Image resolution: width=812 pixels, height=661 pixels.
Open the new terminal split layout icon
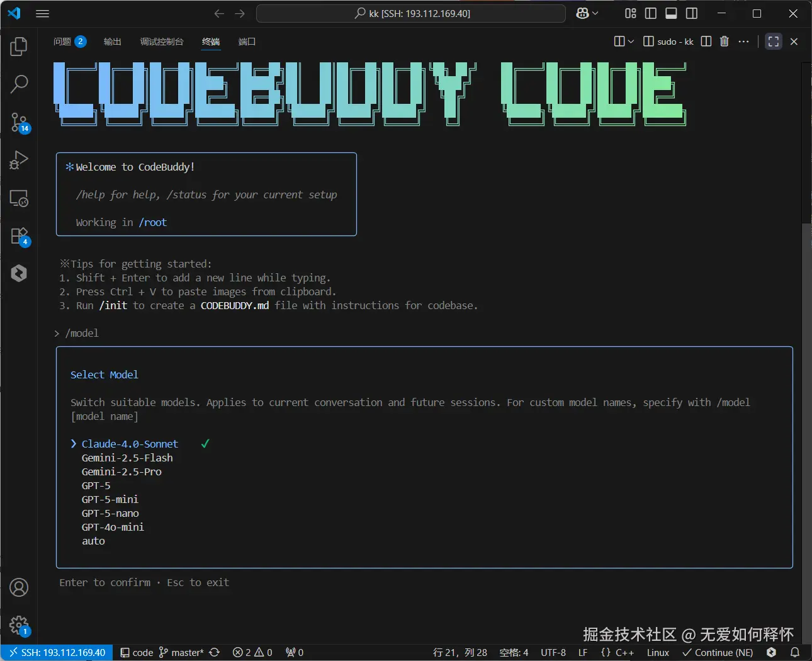[619, 42]
